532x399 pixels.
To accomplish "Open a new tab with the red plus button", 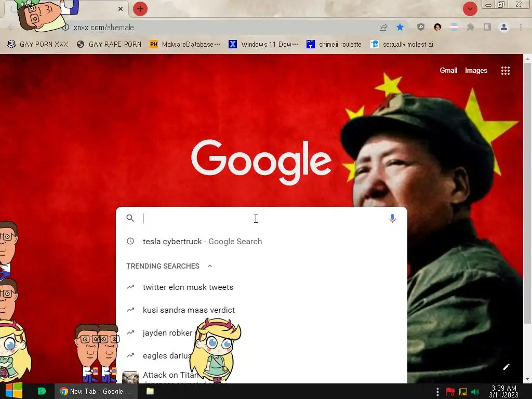I will pyautogui.click(x=140, y=9).
